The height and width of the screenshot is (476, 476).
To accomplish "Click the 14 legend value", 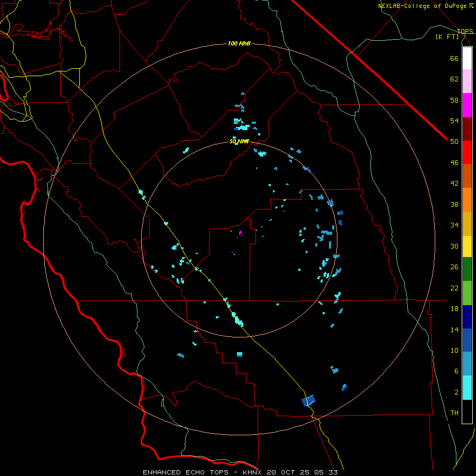I will (x=454, y=329).
